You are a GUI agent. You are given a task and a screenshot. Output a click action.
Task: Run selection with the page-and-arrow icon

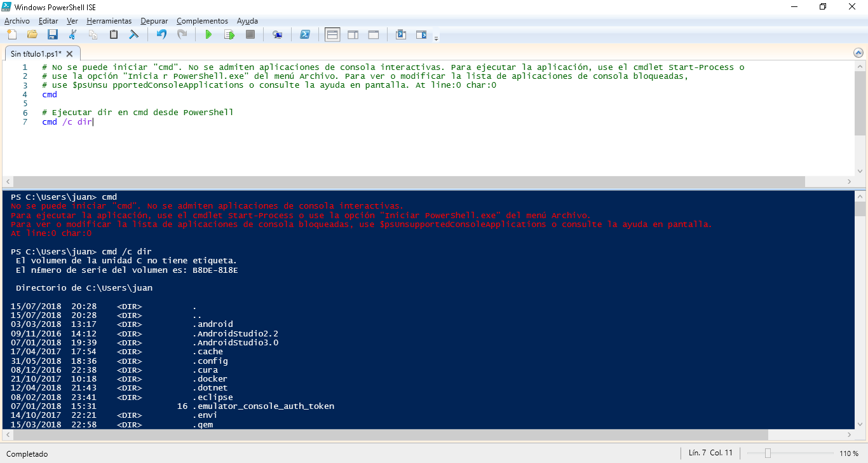pyautogui.click(x=229, y=34)
